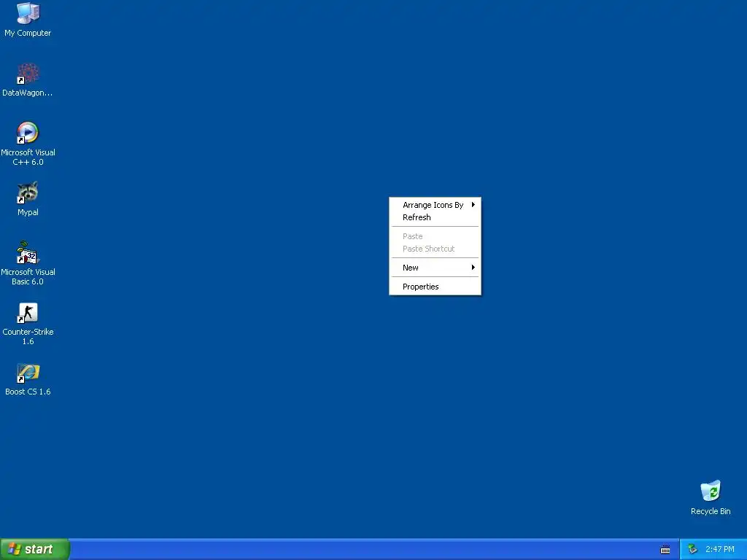The width and height of the screenshot is (747, 560).
Task: Open Arrange Icons By submenu
Action: (x=435, y=205)
